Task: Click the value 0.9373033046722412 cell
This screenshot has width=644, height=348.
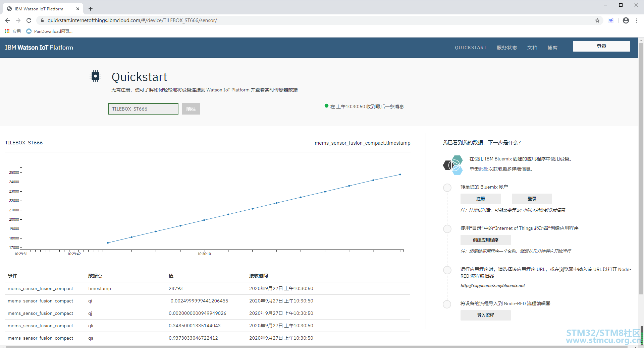Action: (x=193, y=338)
